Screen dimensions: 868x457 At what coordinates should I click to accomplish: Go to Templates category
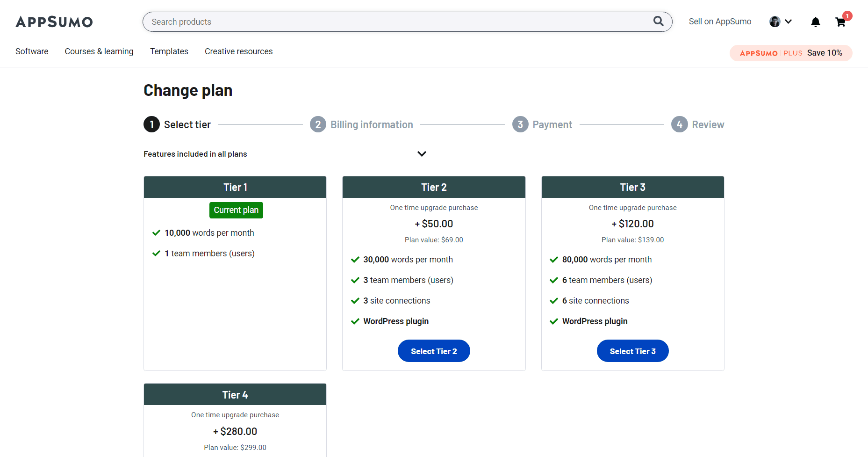(x=169, y=51)
